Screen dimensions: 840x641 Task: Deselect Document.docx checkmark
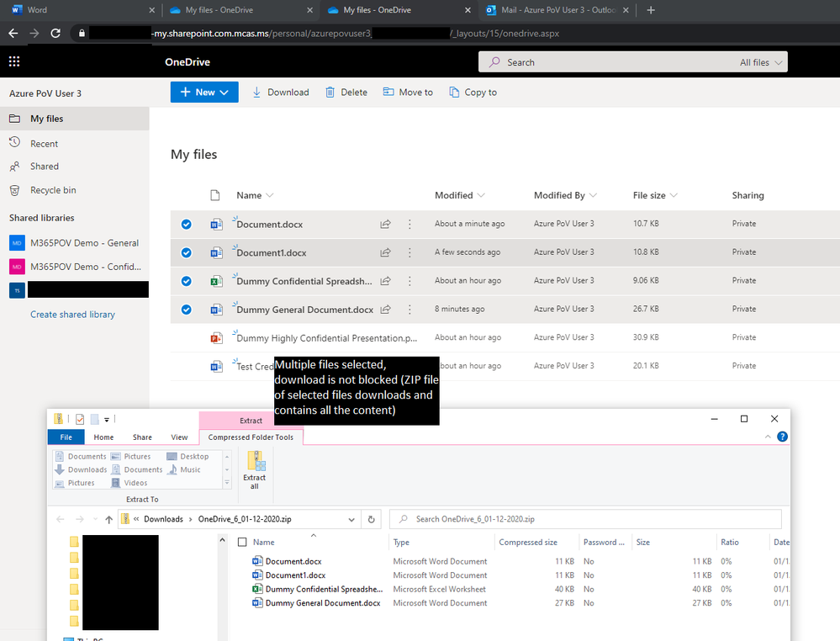click(x=187, y=224)
